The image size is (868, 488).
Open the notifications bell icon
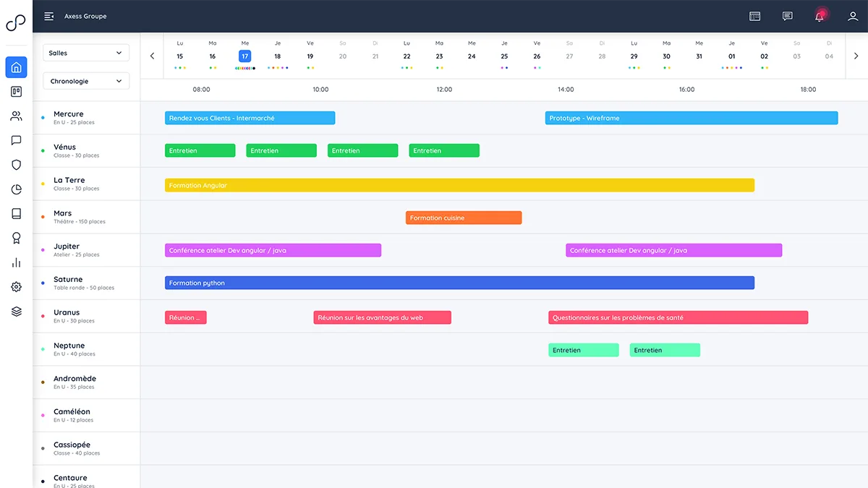820,16
